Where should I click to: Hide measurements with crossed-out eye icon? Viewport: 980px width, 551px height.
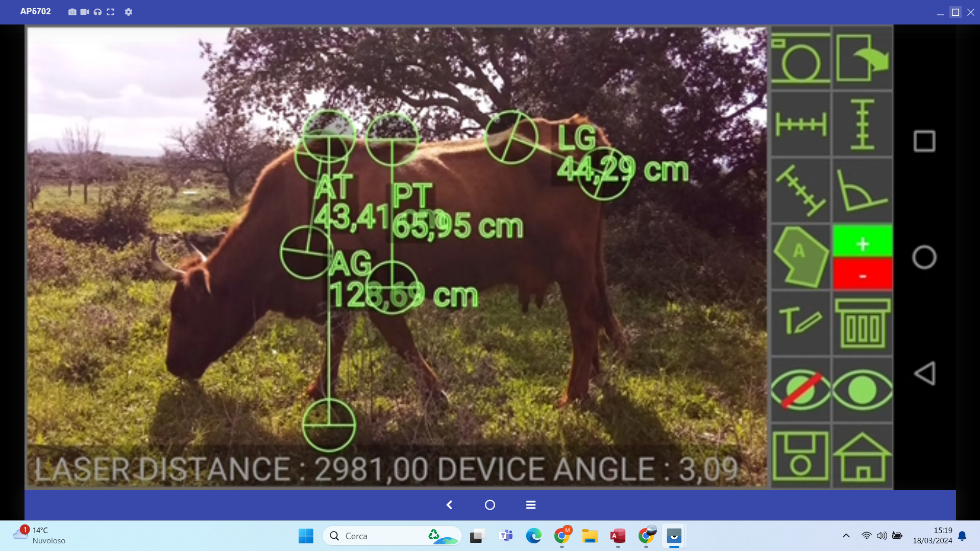coord(800,390)
